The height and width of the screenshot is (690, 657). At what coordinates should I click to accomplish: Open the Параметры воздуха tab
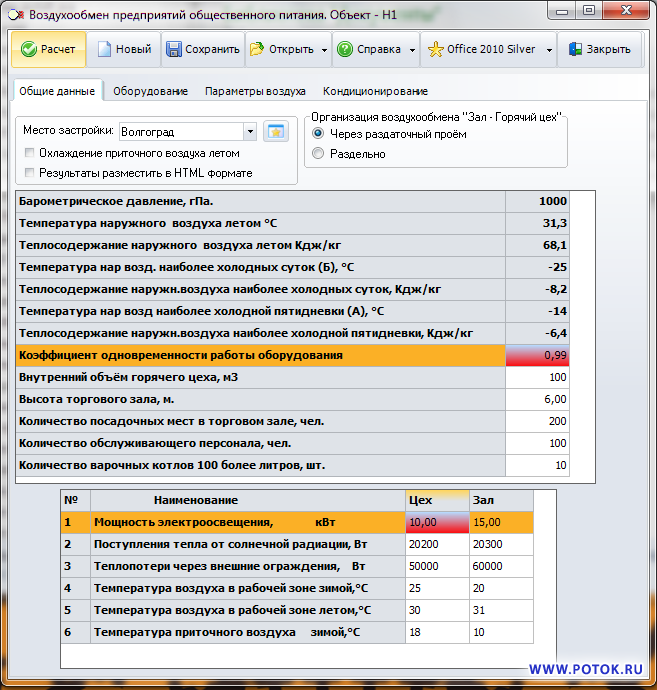click(255, 91)
